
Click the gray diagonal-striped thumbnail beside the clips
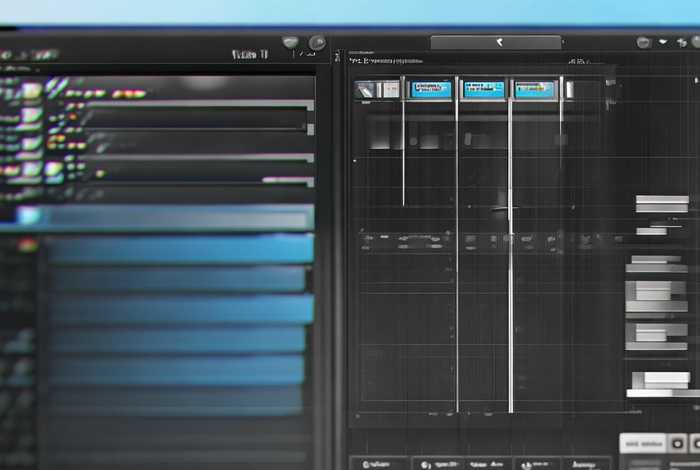[x=365, y=90]
